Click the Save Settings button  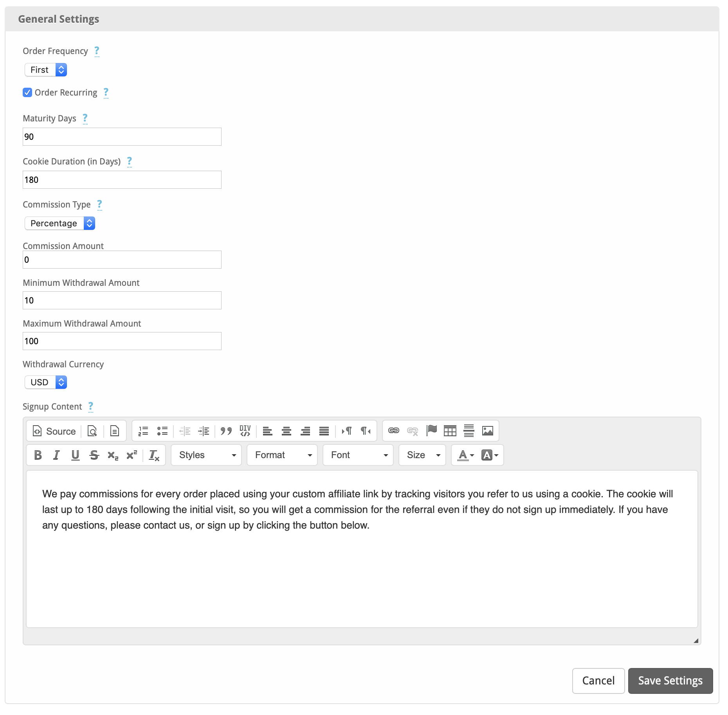(670, 681)
